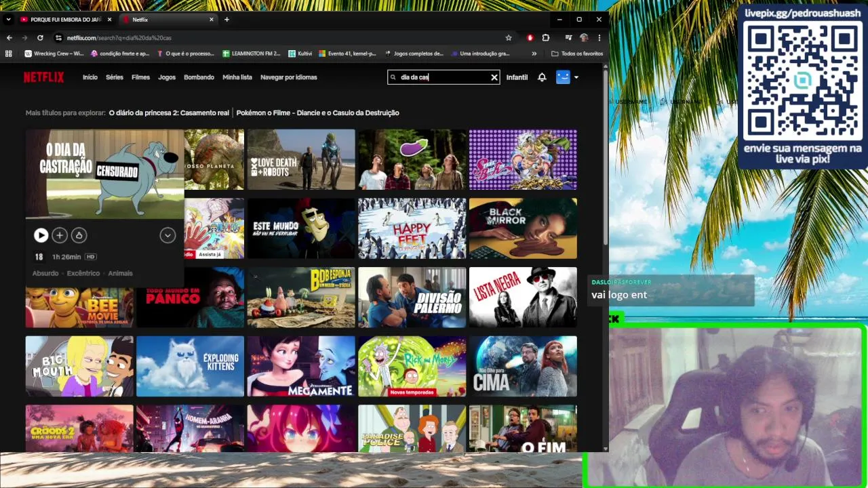This screenshot has width=868, height=488.
Task: Open the Bombando menu item
Action: [199, 77]
